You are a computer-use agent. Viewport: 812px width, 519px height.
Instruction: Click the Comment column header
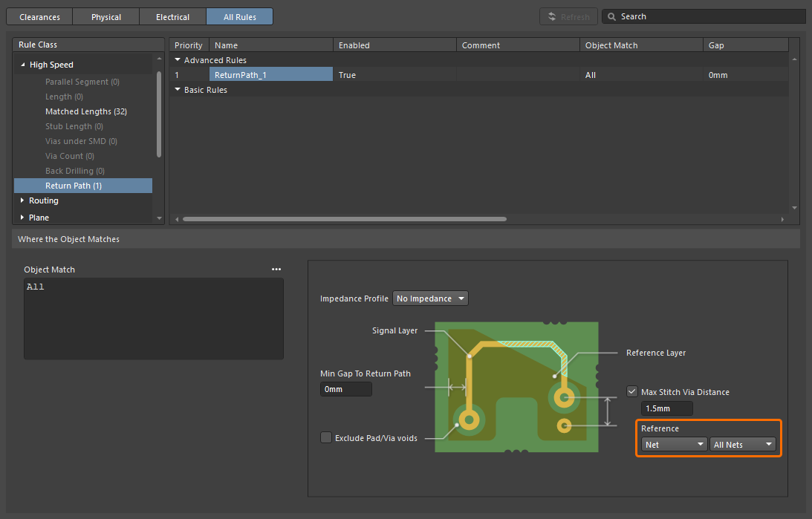point(518,45)
